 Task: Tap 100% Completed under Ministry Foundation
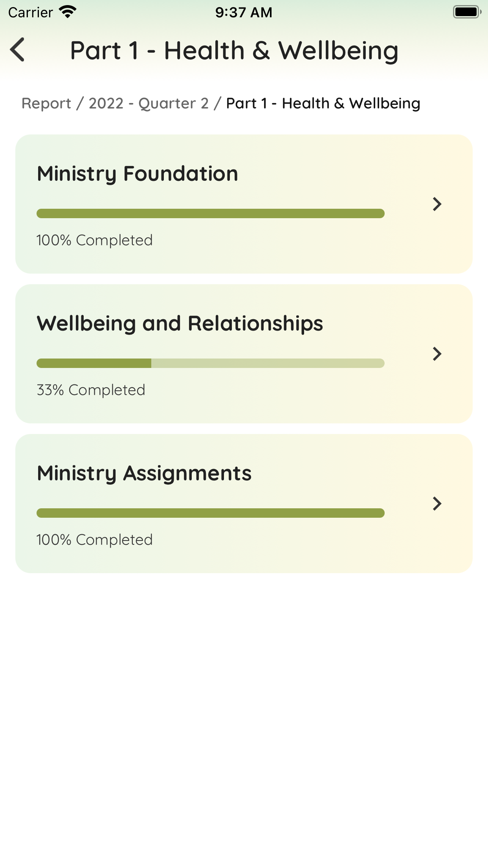[x=94, y=240]
